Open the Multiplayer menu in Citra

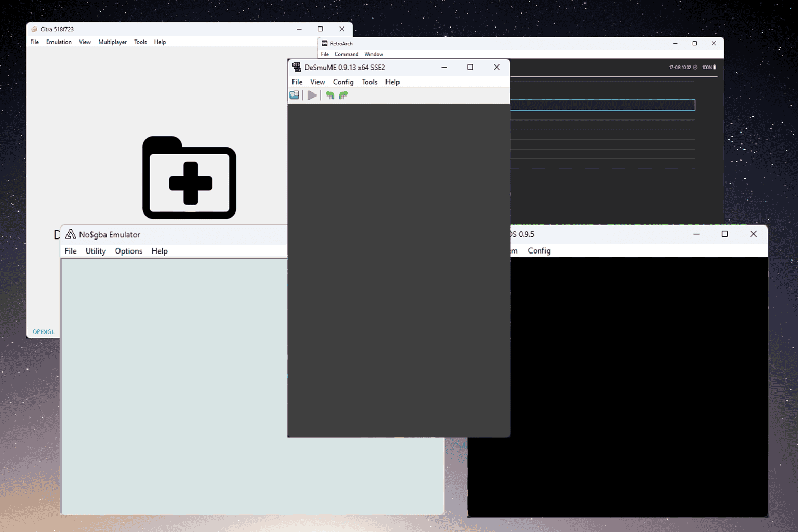coord(112,42)
